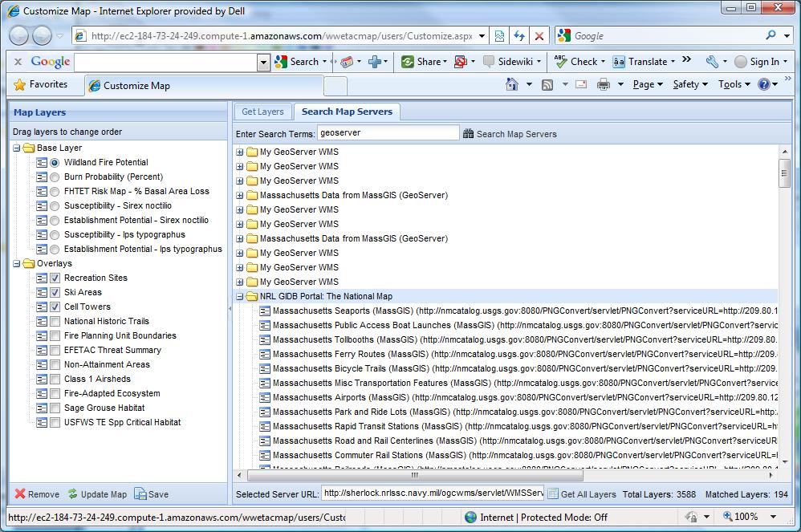
Task: Click the Favorites star icon
Action: 19,84
